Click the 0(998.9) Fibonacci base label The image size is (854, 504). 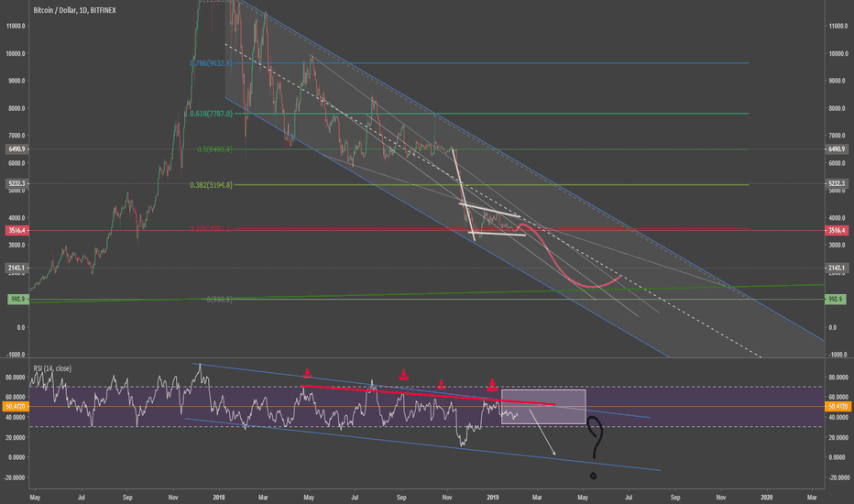(x=220, y=300)
